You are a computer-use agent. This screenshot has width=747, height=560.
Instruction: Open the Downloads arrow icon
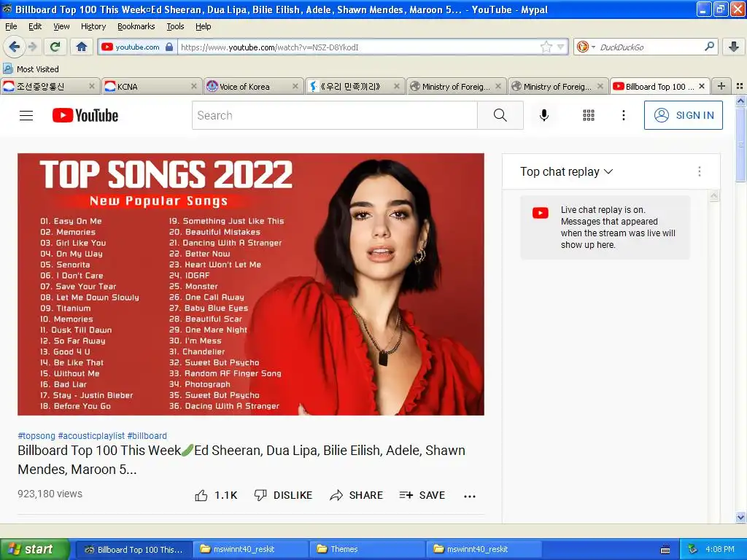[734, 47]
